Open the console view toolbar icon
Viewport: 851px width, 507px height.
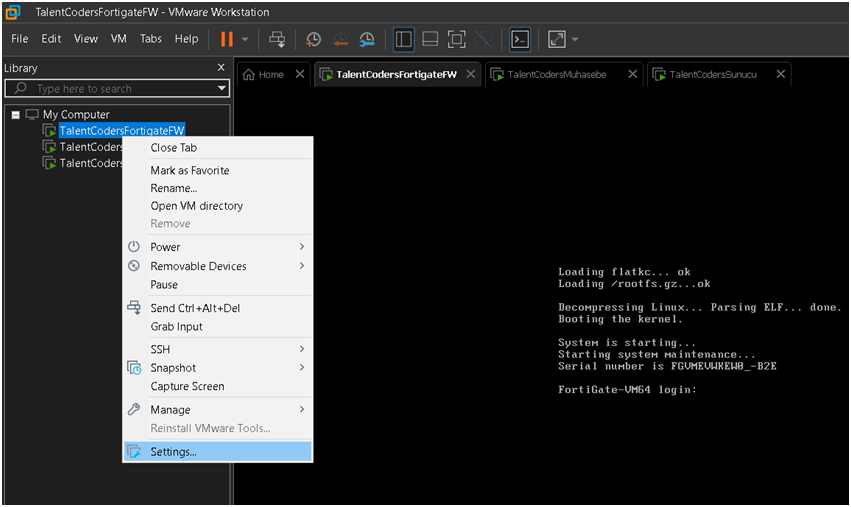pos(520,39)
